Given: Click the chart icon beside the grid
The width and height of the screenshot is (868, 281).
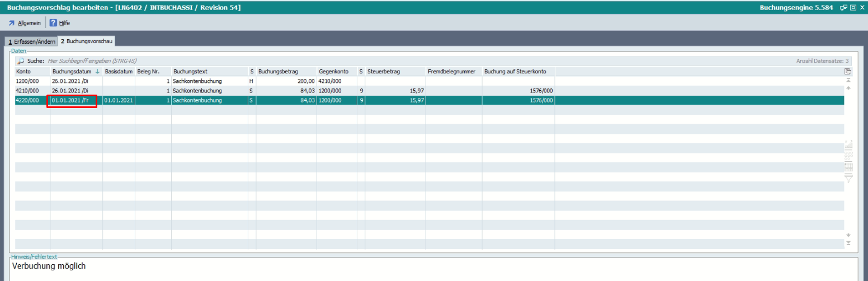Looking at the screenshot, I should pyautogui.click(x=848, y=145).
